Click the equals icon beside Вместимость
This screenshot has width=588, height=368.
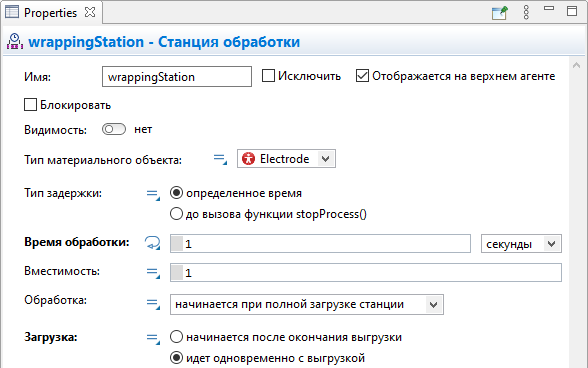[x=153, y=273]
